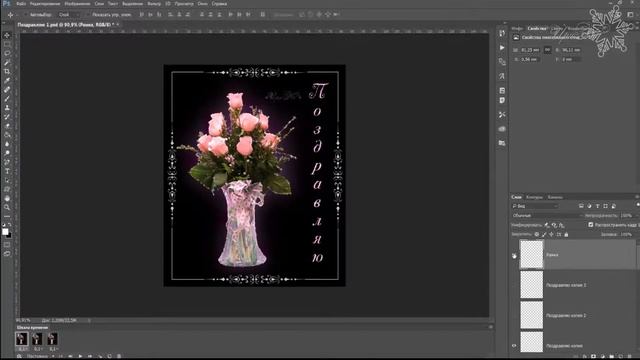Open the Изображение menu

tap(77, 4)
